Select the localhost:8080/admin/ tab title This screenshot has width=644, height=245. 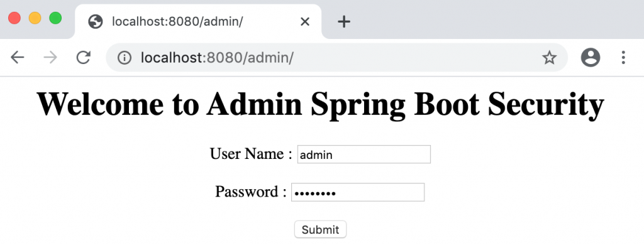[177, 22]
